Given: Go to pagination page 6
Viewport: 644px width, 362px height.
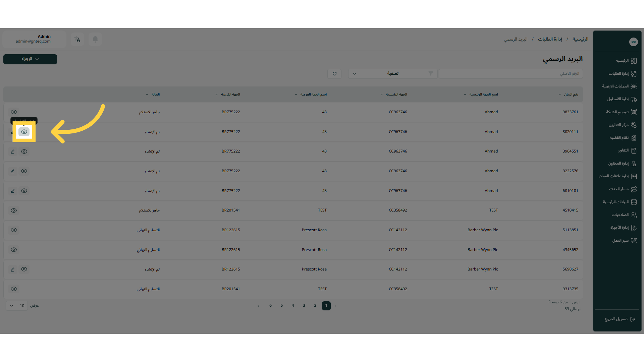Looking at the screenshot, I should pos(270,306).
